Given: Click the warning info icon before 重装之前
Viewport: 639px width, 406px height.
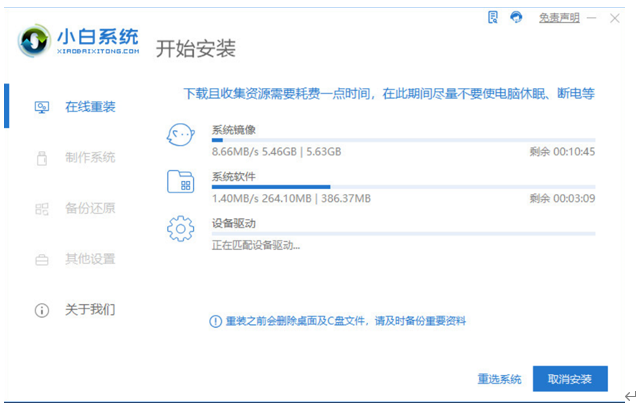Looking at the screenshot, I should tap(214, 321).
